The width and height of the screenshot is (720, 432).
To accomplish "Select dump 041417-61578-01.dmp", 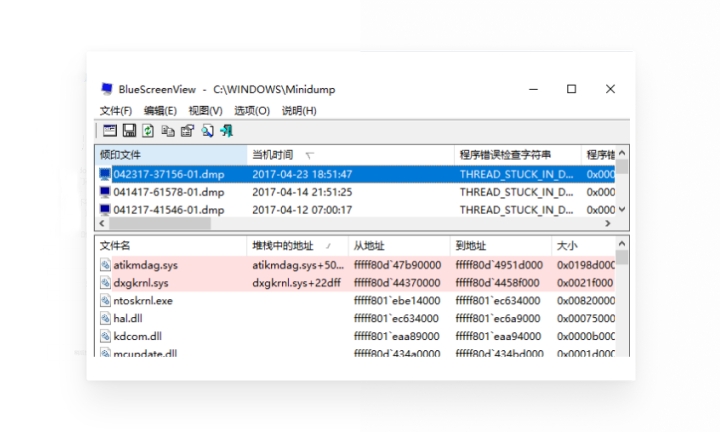I will click(x=169, y=192).
